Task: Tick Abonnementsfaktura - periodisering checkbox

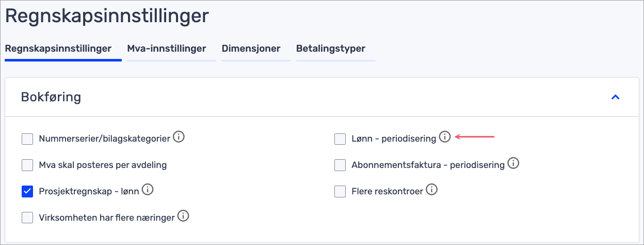Action: pyautogui.click(x=340, y=165)
